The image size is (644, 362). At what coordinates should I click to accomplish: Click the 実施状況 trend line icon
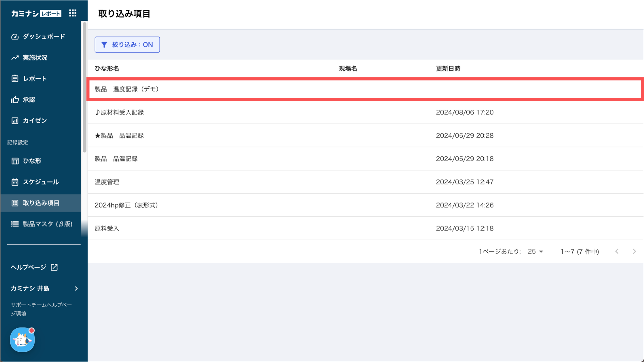[15, 58]
